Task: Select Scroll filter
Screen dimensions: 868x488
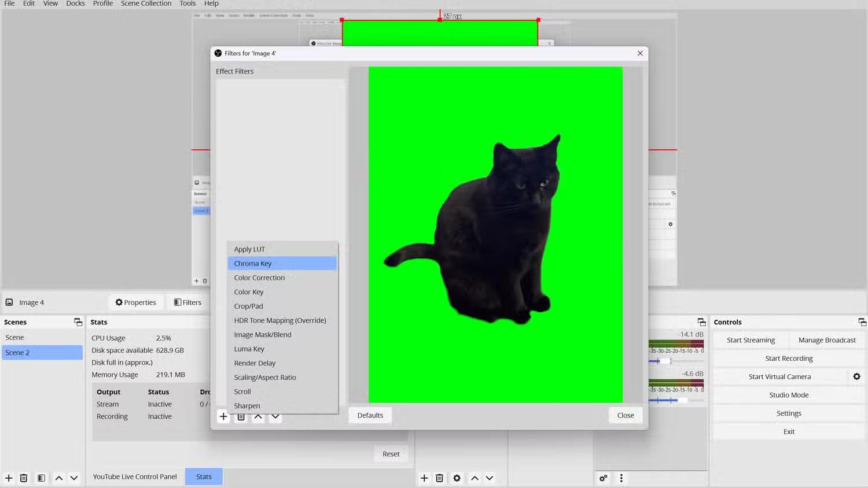Action: [x=282, y=391]
